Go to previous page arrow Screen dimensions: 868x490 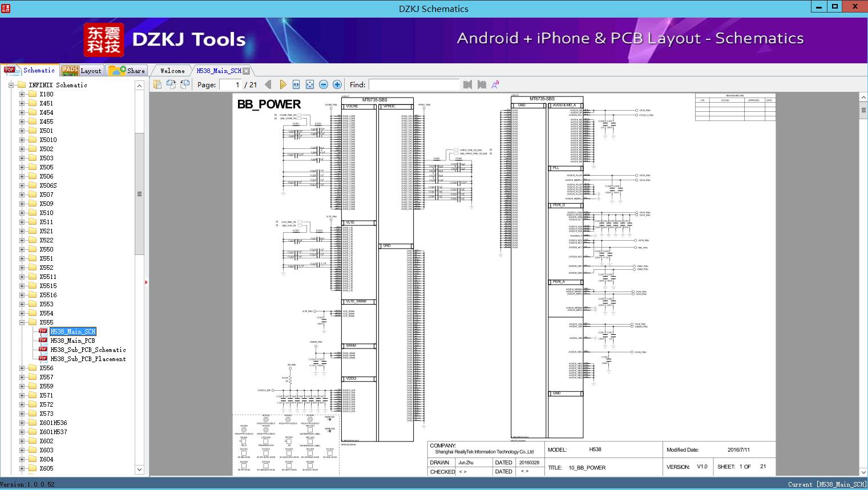[268, 84]
